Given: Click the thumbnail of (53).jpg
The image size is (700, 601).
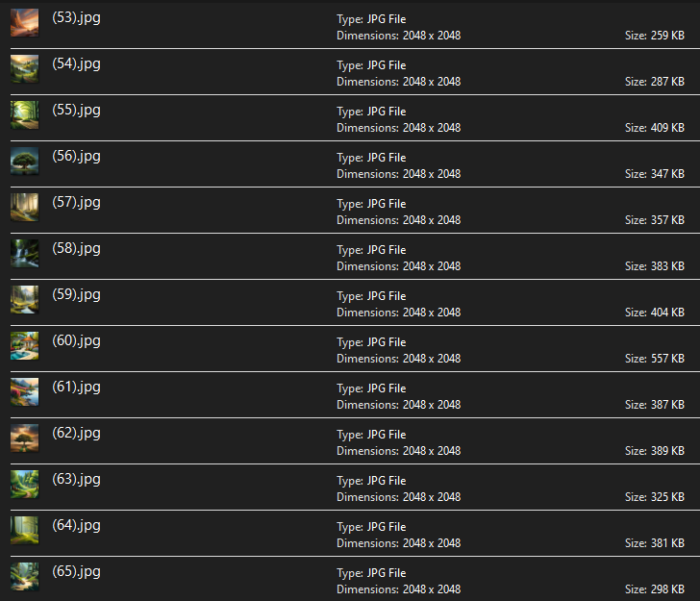Looking at the screenshot, I should point(24,22).
